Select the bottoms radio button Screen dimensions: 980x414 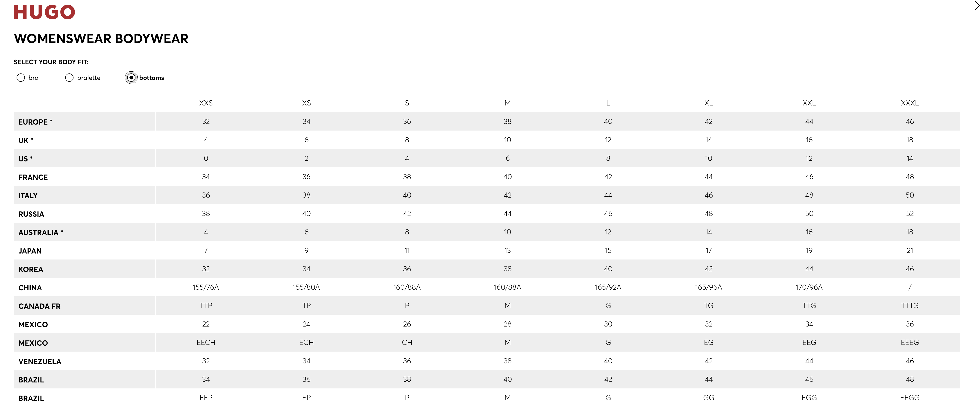pyautogui.click(x=131, y=78)
